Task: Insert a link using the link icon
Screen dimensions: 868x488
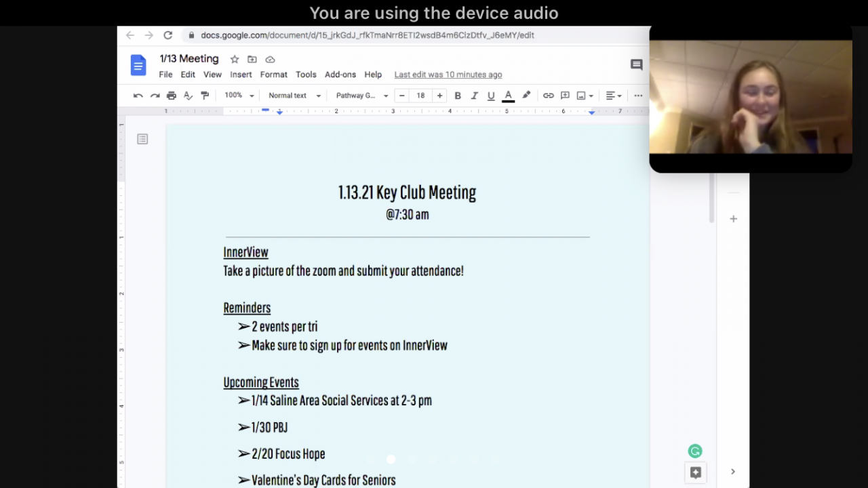Action: pyautogui.click(x=548, y=96)
